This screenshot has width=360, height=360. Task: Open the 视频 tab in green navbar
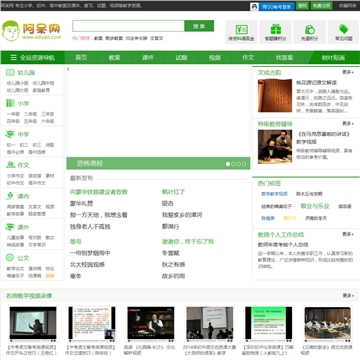point(215,57)
